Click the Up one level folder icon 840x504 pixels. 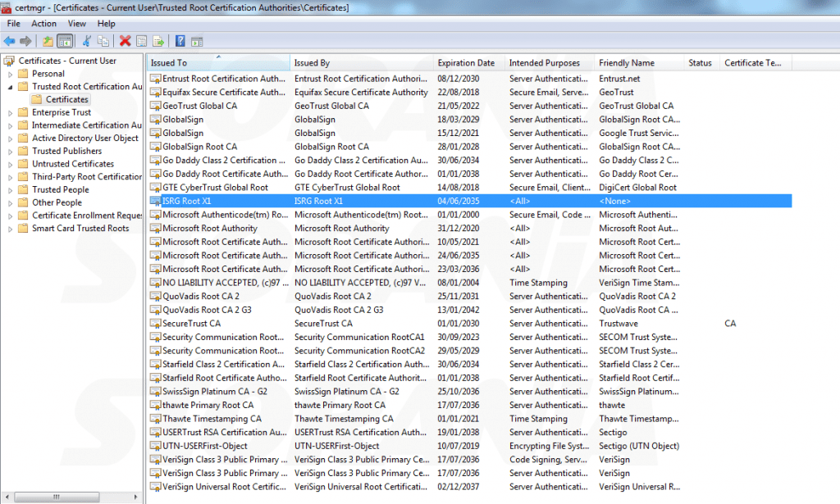48,41
